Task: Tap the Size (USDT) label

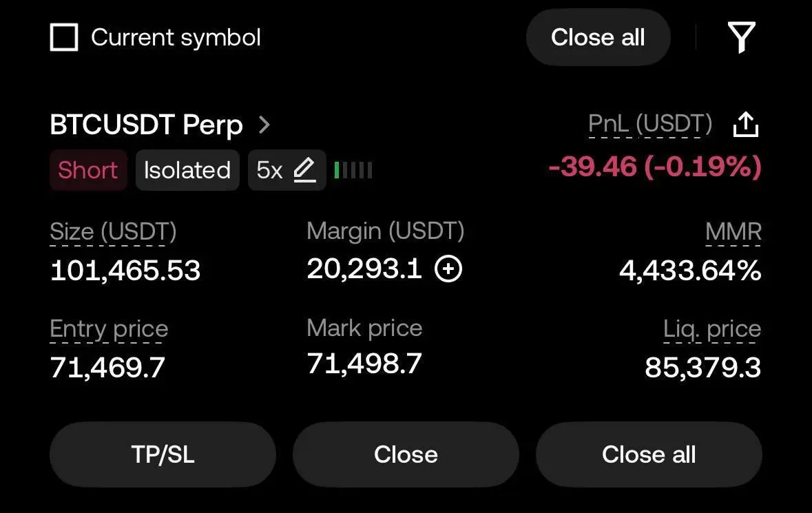Action: [113, 232]
